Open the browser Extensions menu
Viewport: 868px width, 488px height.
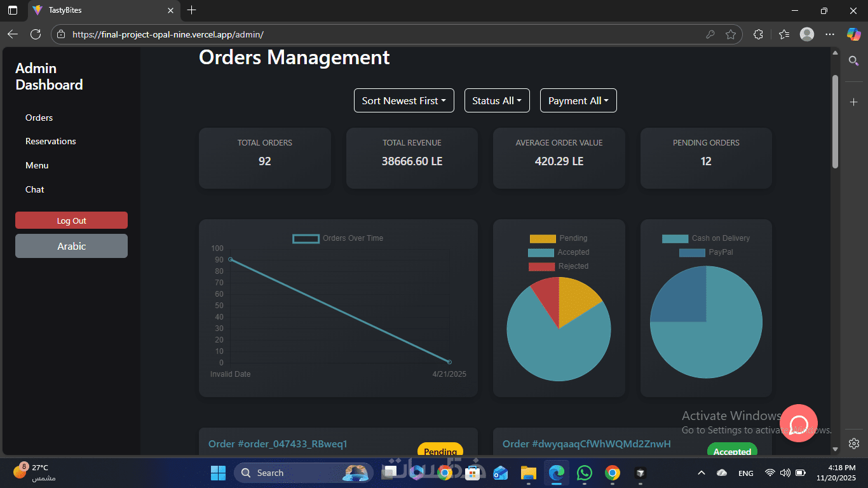pos(758,34)
